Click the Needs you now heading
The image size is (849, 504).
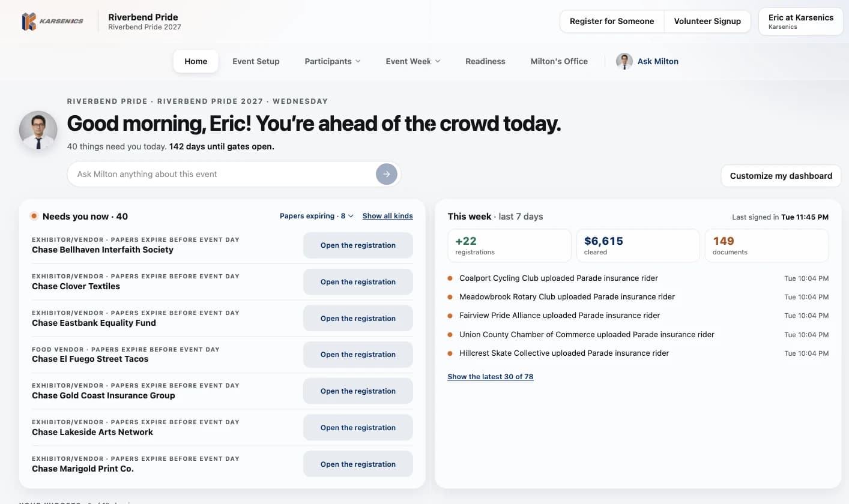85,217
